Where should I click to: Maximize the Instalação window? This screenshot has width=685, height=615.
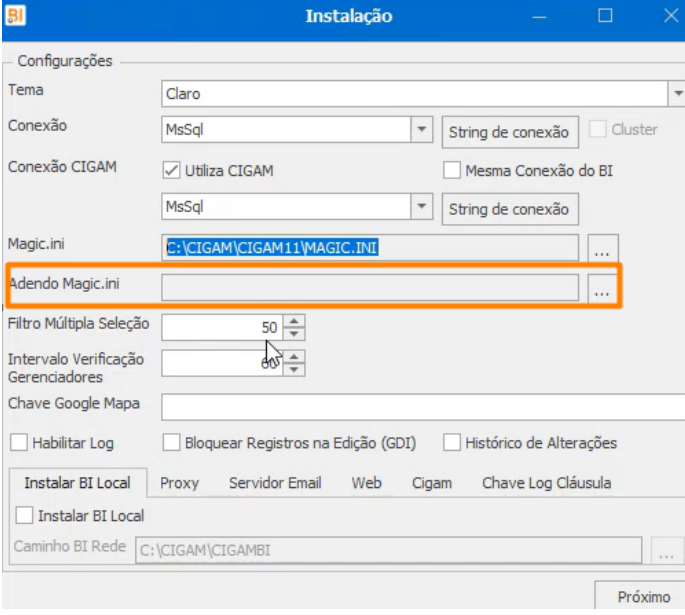(605, 16)
